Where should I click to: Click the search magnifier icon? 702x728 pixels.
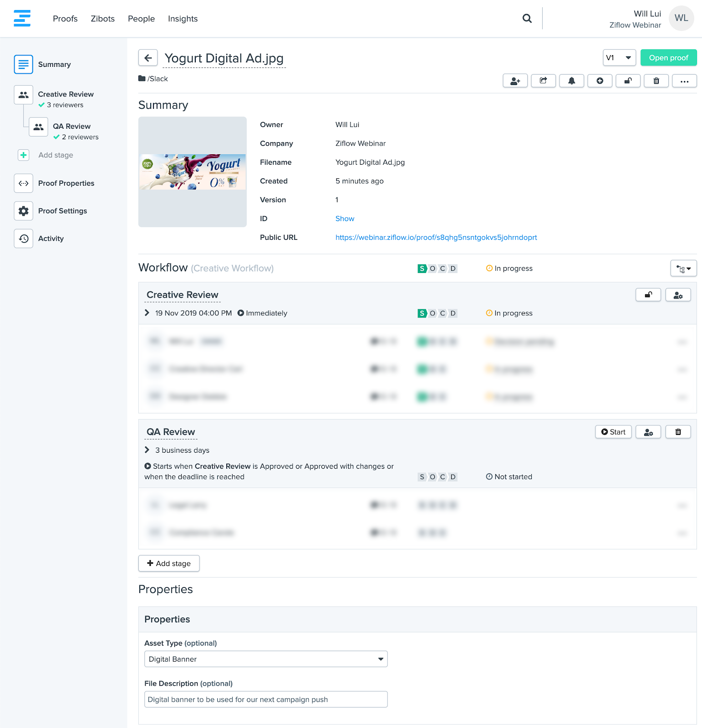pyautogui.click(x=527, y=18)
